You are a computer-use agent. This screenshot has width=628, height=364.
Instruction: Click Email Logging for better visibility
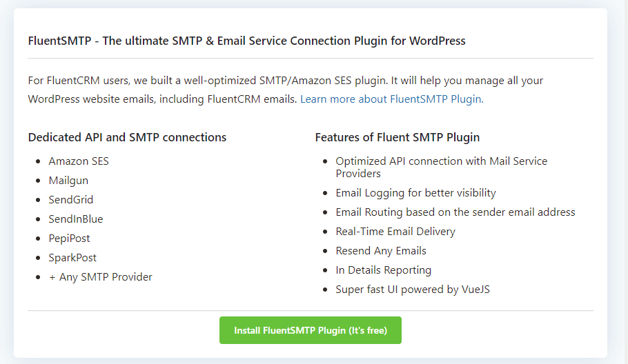pyautogui.click(x=415, y=193)
